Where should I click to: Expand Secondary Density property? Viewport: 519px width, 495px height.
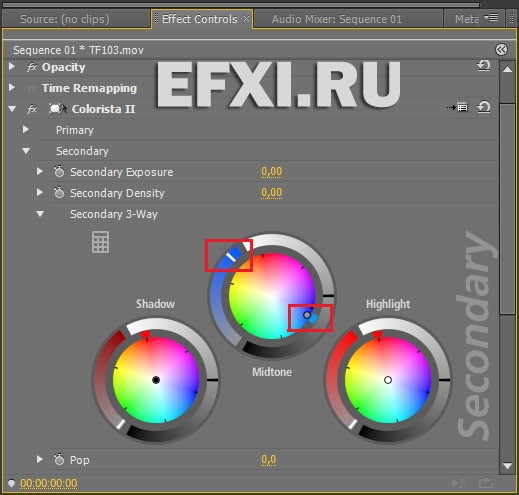coord(40,192)
